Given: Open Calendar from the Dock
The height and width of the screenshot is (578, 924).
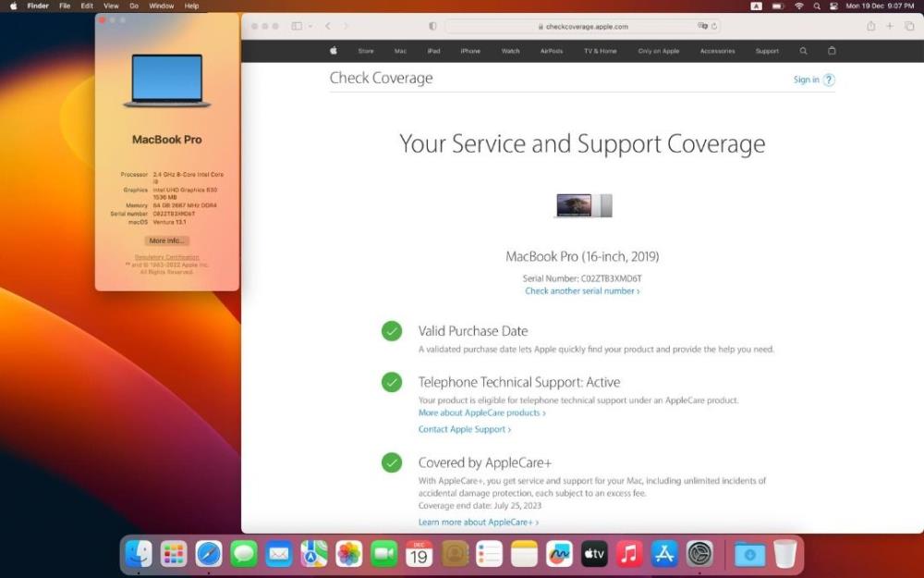Looking at the screenshot, I should click(x=419, y=554).
